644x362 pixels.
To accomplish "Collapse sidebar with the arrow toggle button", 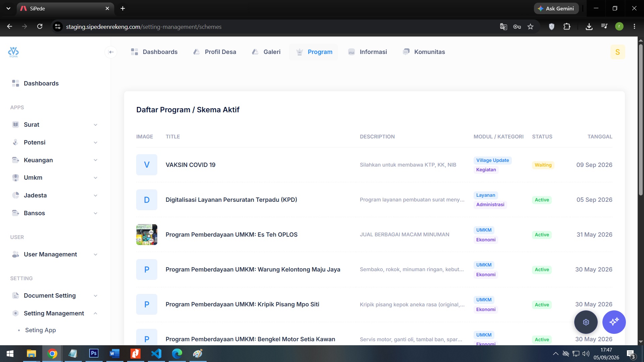I will 111,52.
